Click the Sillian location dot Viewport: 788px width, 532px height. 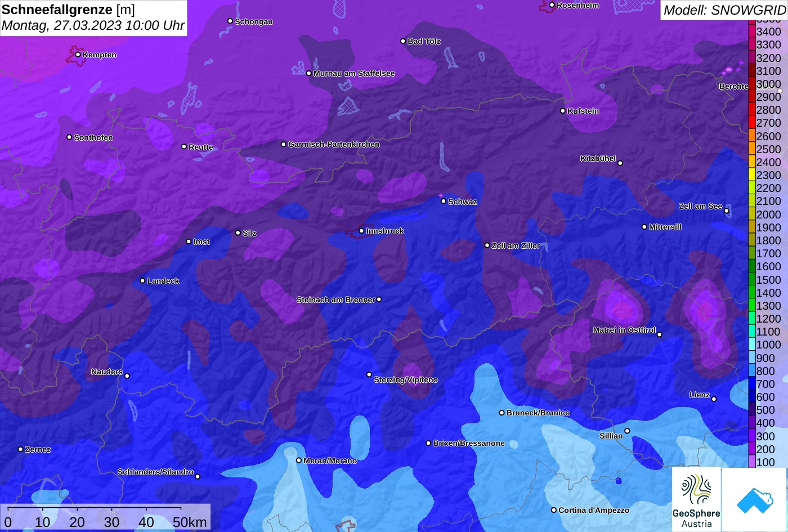tap(627, 431)
